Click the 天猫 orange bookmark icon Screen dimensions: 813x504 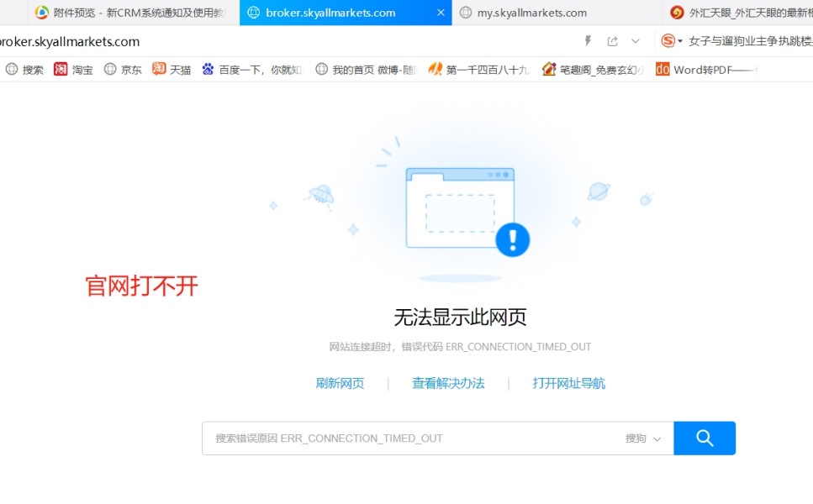coord(159,68)
